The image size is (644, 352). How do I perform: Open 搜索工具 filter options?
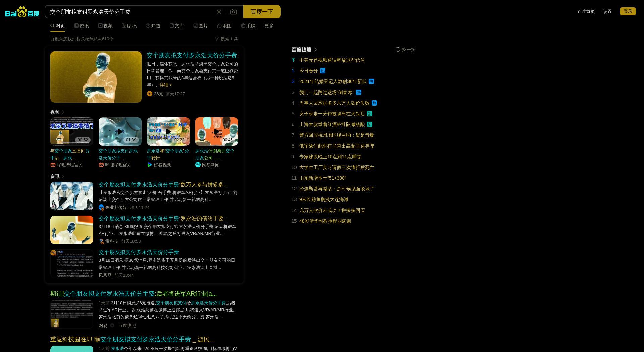[226, 39]
